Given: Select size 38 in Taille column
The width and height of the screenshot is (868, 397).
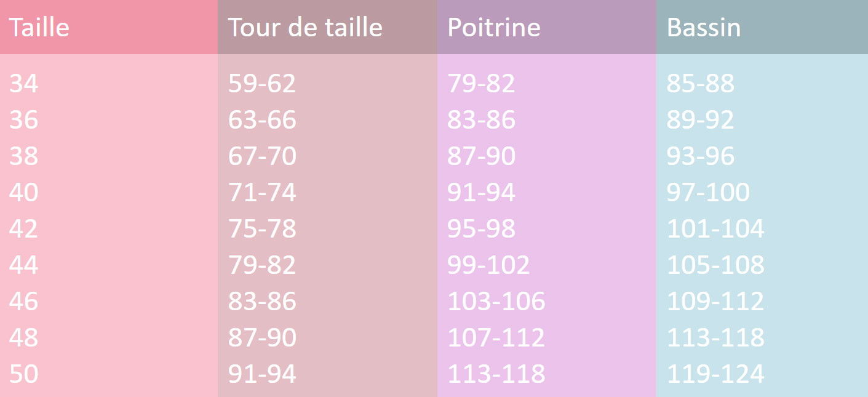Looking at the screenshot, I should coord(23,156).
